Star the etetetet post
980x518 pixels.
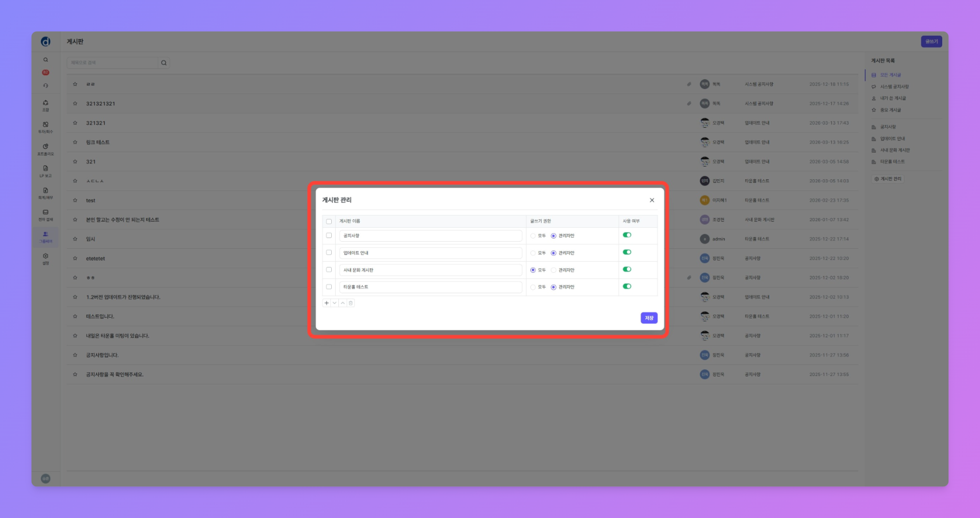coord(75,258)
